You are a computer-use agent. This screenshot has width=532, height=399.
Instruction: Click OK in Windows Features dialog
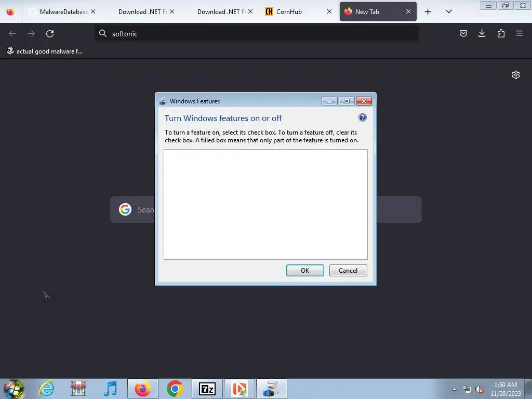click(305, 270)
